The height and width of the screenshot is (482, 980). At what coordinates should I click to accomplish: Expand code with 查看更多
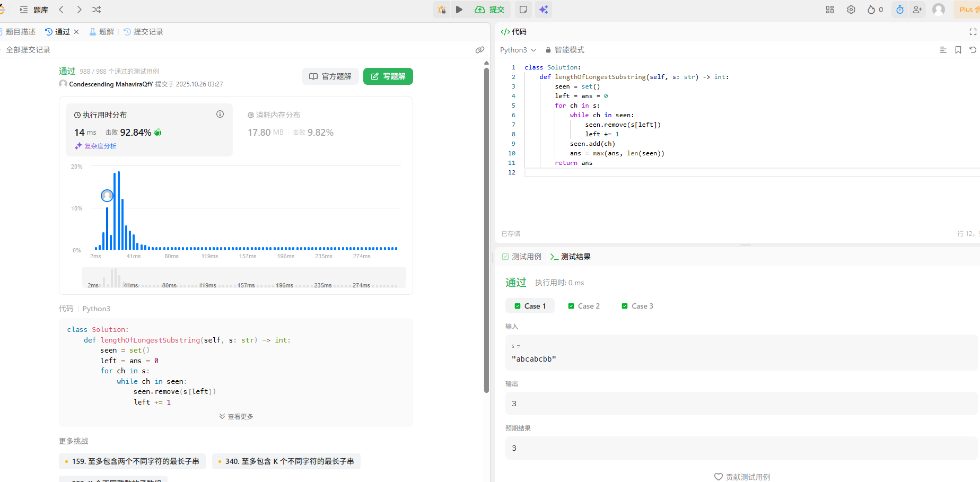[x=237, y=417]
